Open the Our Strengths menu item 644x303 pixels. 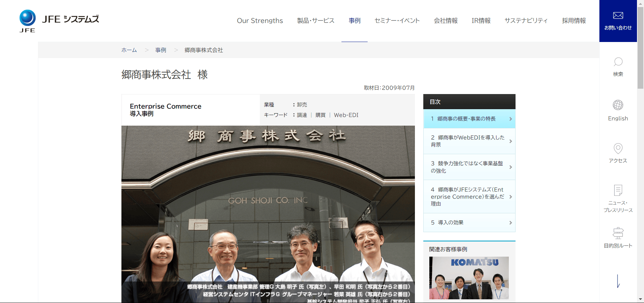pyautogui.click(x=260, y=20)
